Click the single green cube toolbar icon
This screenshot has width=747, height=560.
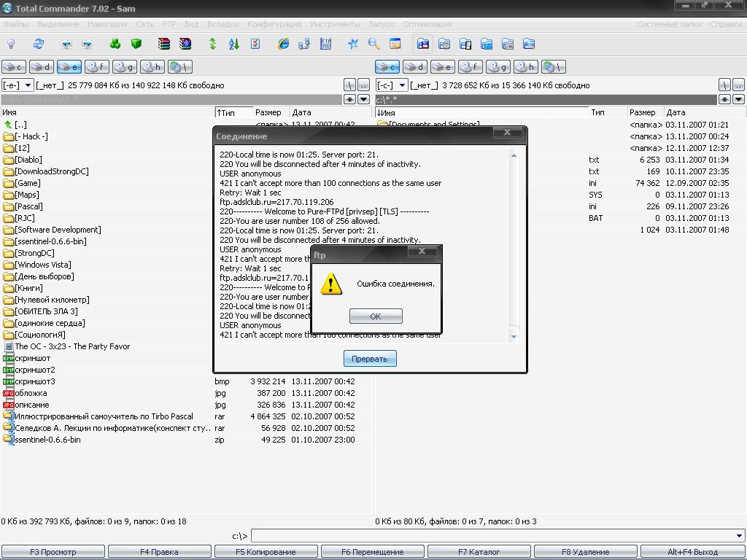pos(136,44)
